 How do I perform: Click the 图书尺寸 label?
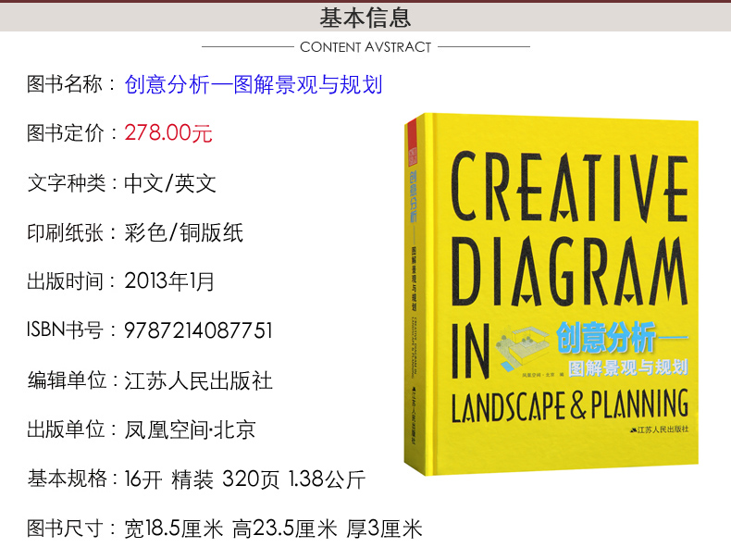tap(65, 529)
